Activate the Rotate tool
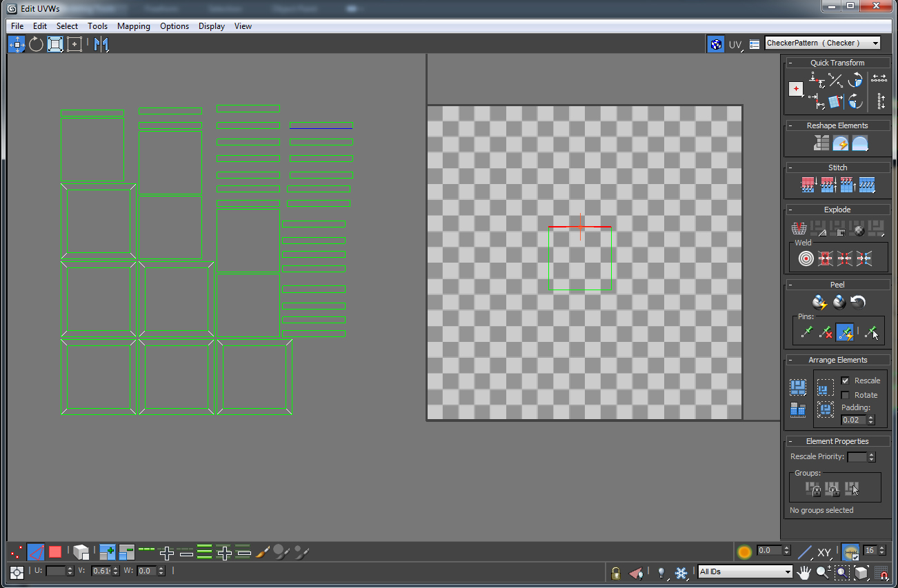 click(x=35, y=43)
